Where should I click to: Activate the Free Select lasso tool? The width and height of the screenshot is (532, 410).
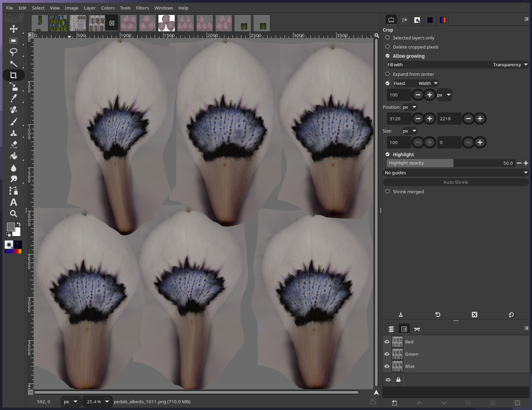tap(14, 52)
